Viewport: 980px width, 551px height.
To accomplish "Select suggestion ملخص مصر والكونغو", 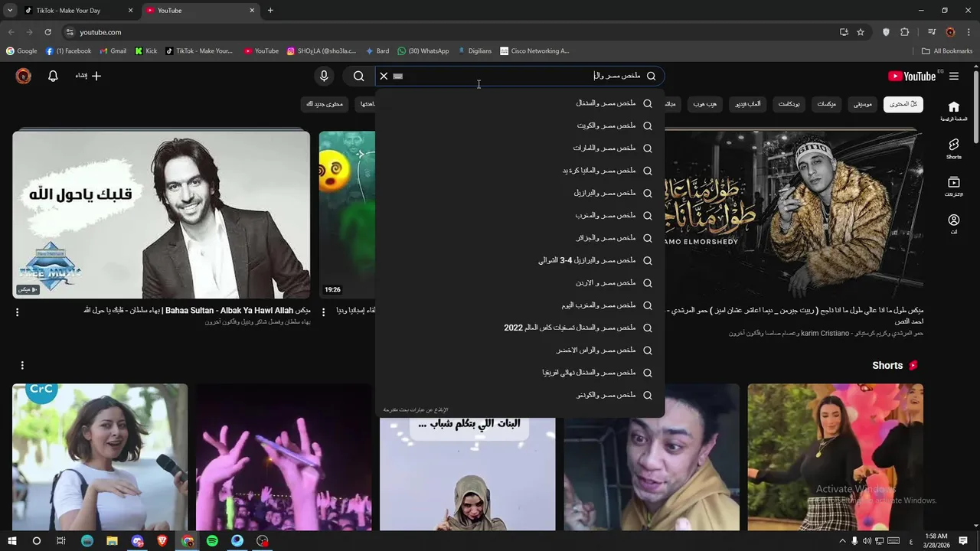I will (x=520, y=395).
